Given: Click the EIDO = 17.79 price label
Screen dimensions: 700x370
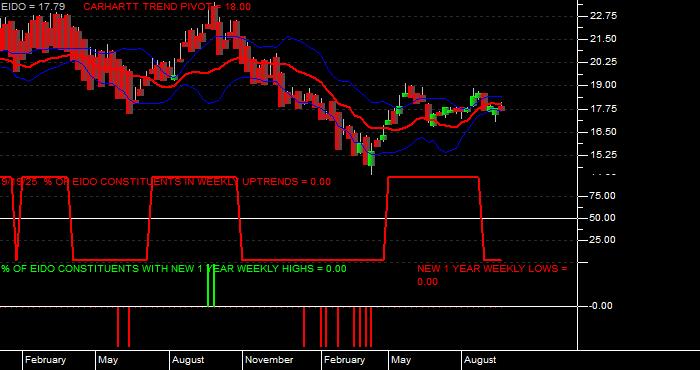Looking at the screenshot, I should [33, 7].
